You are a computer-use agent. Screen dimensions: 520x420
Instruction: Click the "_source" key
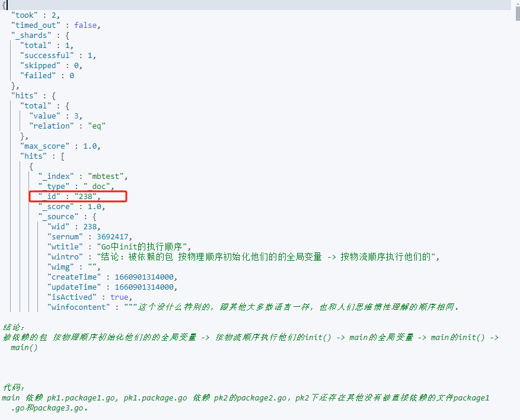click(x=59, y=216)
